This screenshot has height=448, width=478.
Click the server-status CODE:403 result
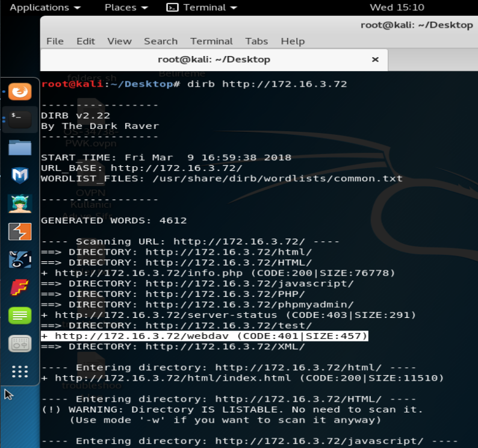click(228, 315)
